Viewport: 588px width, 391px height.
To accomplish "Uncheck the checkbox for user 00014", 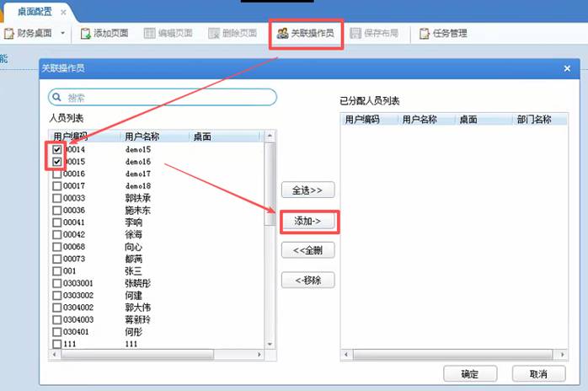I will point(57,149).
